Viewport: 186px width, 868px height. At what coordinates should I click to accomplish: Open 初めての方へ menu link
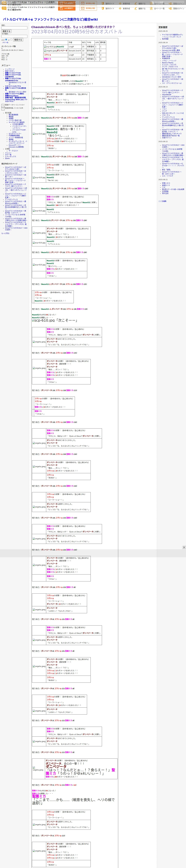[x=10, y=71]
